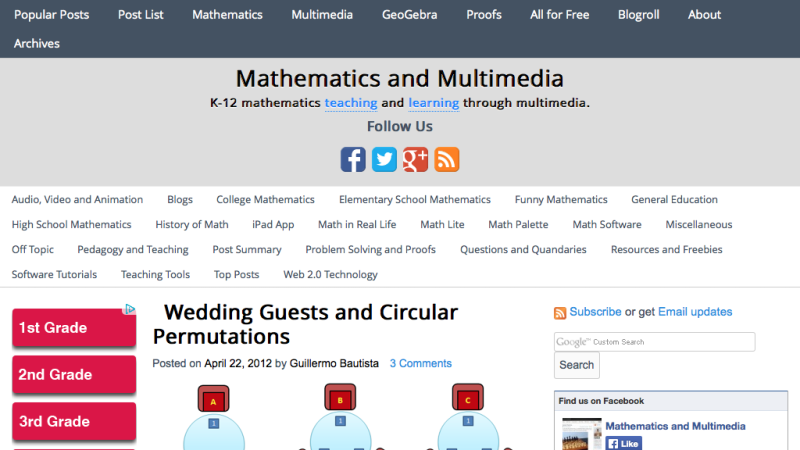Open Pedagogy and Teaching category
The height and width of the screenshot is (450, 800).
pyautogui.click(x=133, y=249)
